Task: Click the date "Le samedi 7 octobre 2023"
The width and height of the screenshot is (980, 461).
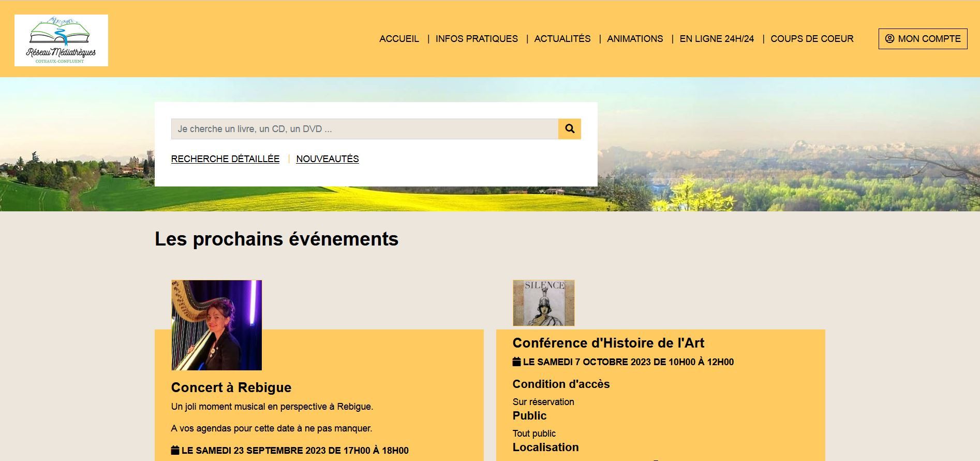Action: [628, 362]
